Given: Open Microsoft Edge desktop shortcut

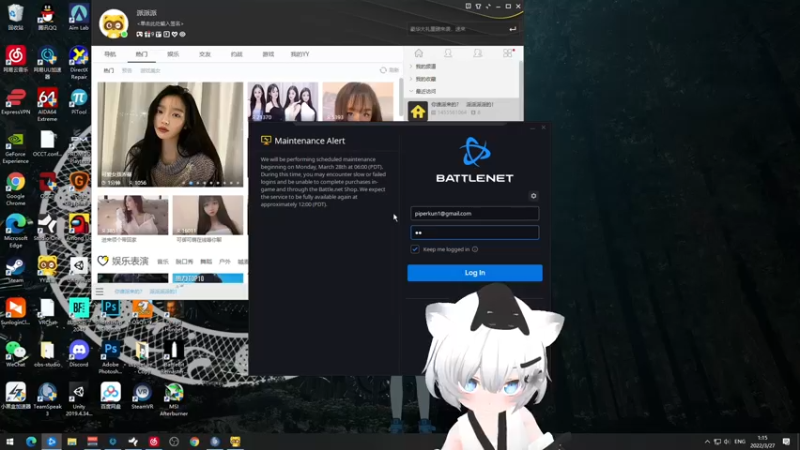Looking at the screenshot, I should click(x=16, y=231).
